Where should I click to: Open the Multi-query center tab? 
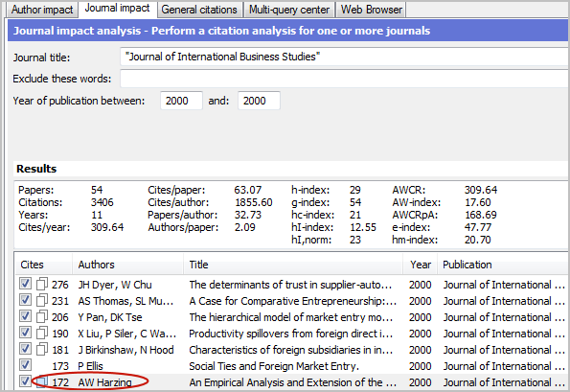click(x=289, y=10)
